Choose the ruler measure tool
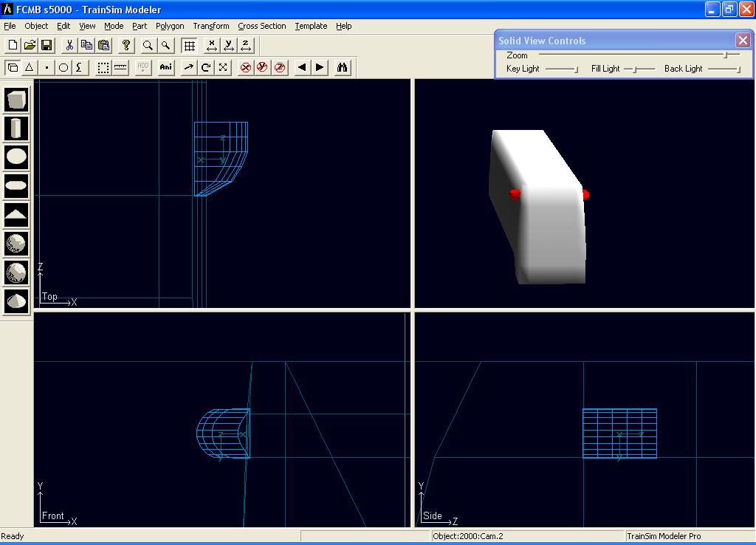Viewport: 756px width, 545px height. pos(121,67)
